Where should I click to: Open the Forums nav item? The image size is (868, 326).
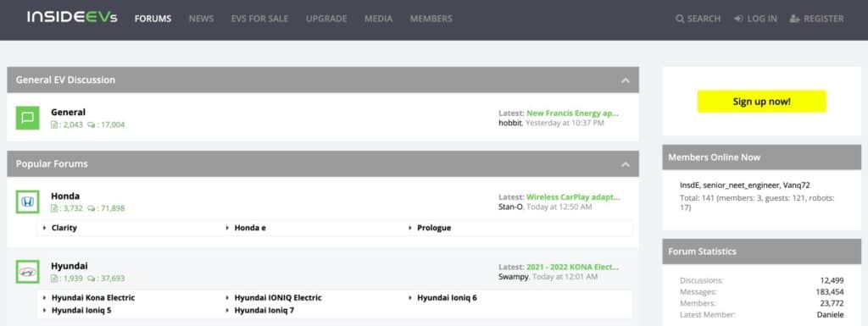pos(153,19)
